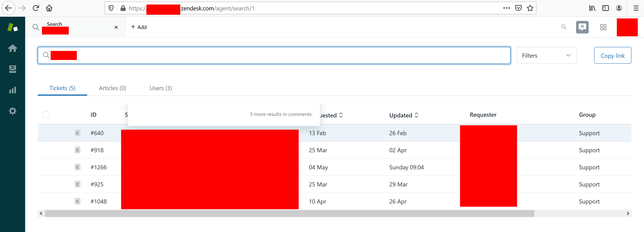This screenshot has width=644, height=232.
Task: Open the Views icon in sidebar
Action: point(13,69)
